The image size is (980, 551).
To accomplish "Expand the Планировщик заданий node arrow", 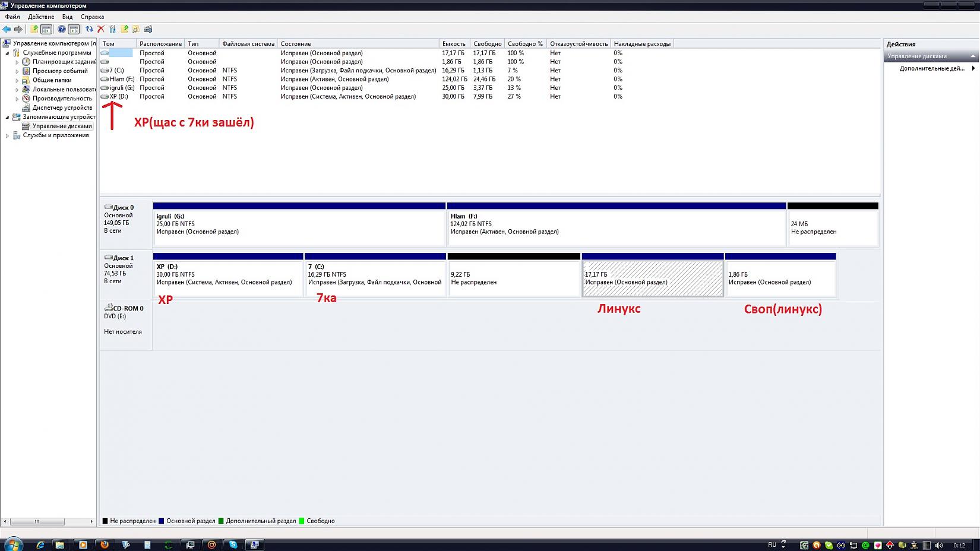I will click(x=17, y=62).
